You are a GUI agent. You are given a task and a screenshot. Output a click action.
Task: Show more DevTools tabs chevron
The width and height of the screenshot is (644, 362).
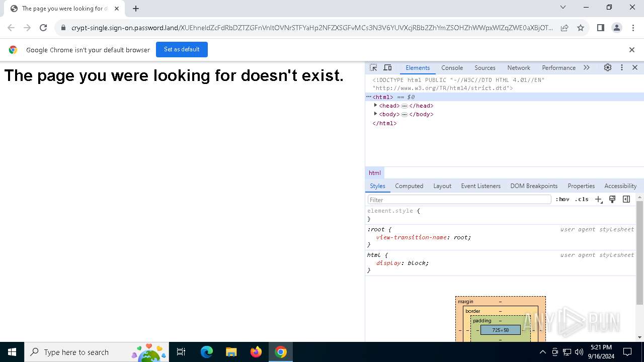coord(587,67)
